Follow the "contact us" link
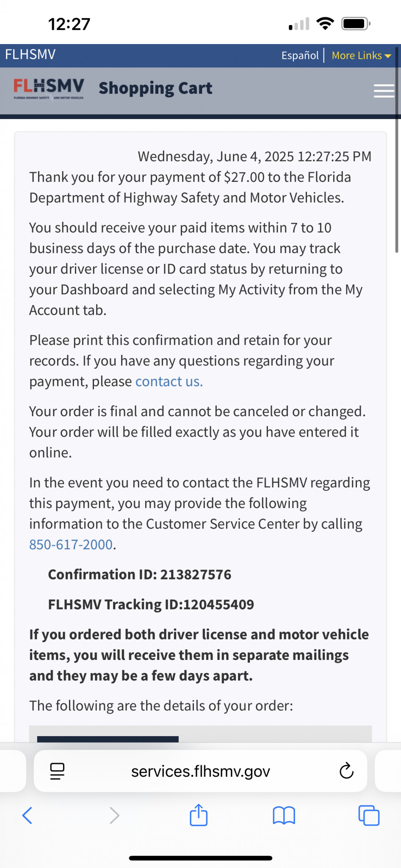Viewport: 401px width, 868px height. [169, 381]
